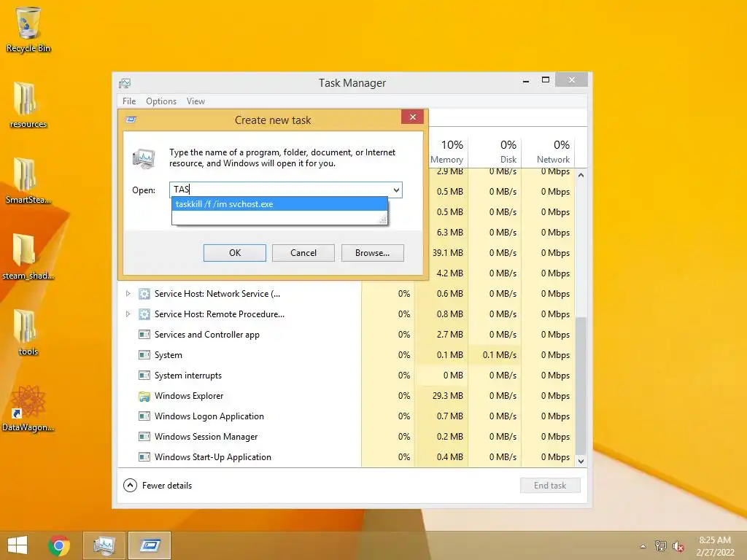Collapse view with Fewer details
The height and width of the screenshot is (560, 747).
pos(158,486)
